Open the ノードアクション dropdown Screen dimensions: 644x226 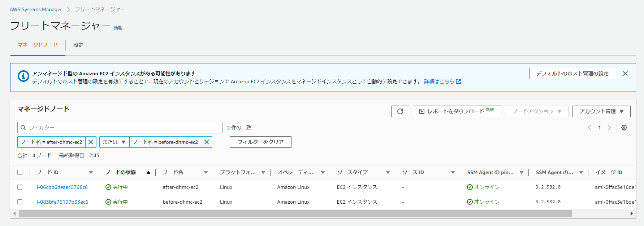[536, 111]
